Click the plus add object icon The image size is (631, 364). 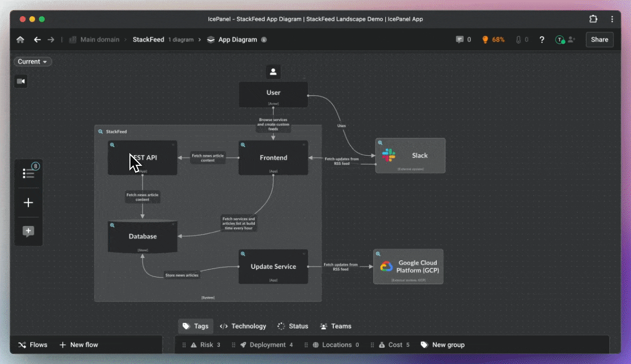pyautogui.click(x=29, y=203)
